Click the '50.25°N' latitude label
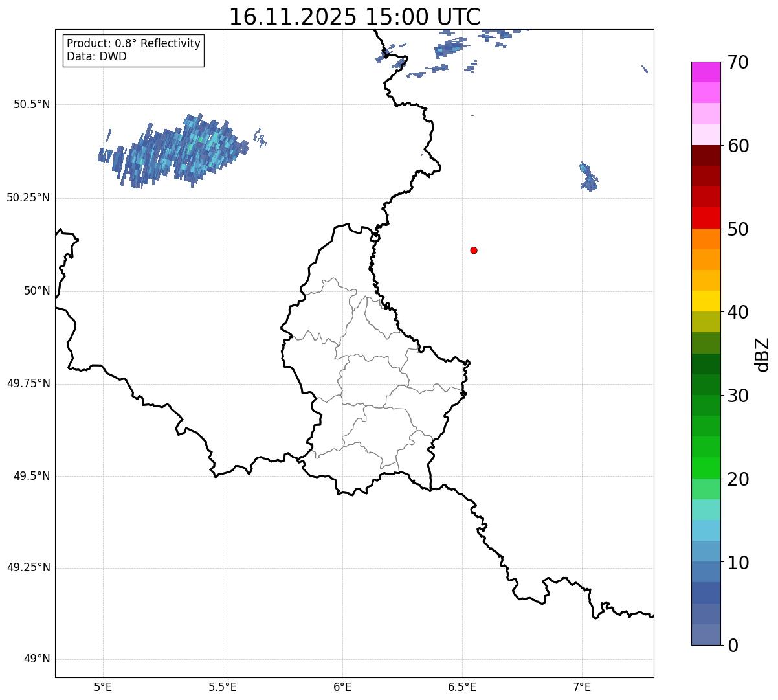The height and width of the screenshot is (700, 778). [x=28, y=198]
